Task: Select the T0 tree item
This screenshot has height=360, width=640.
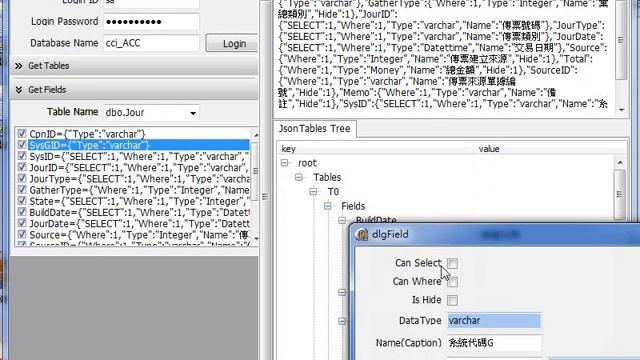Action: click(x=333, y=192)
